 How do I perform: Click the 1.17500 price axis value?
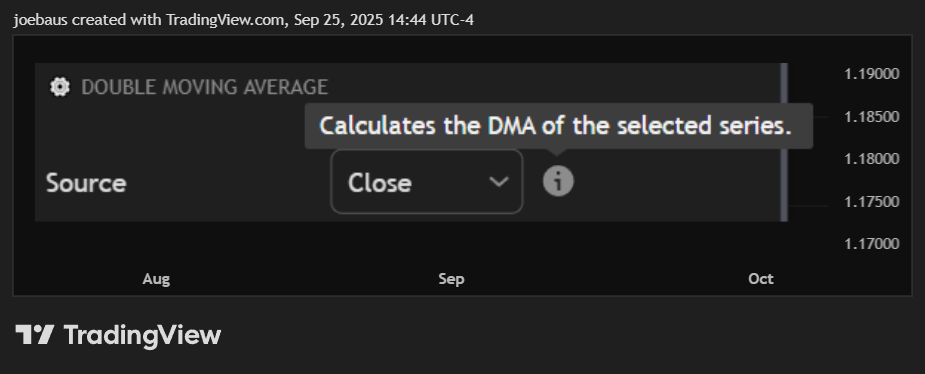point(872,202)
